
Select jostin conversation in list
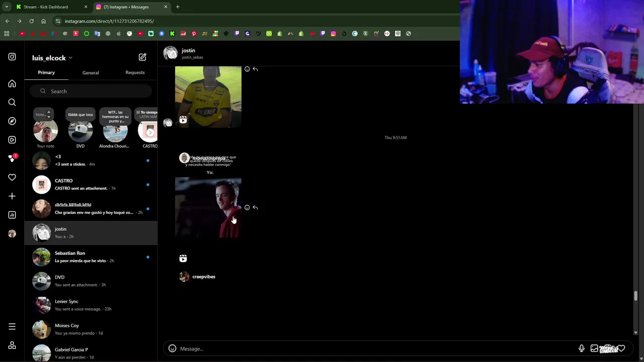[x=91, y=233]
